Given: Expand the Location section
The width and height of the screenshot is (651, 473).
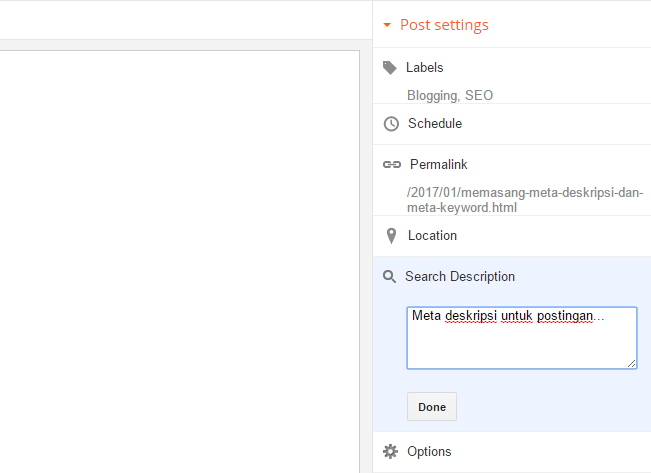Looking at the screenshot, I should (432, 236).
